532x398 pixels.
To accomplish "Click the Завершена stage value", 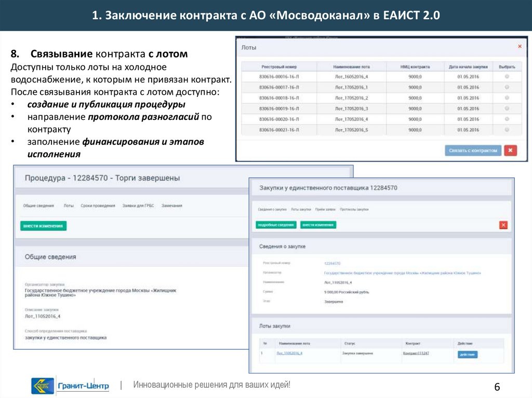I will (x=333, y=301).
